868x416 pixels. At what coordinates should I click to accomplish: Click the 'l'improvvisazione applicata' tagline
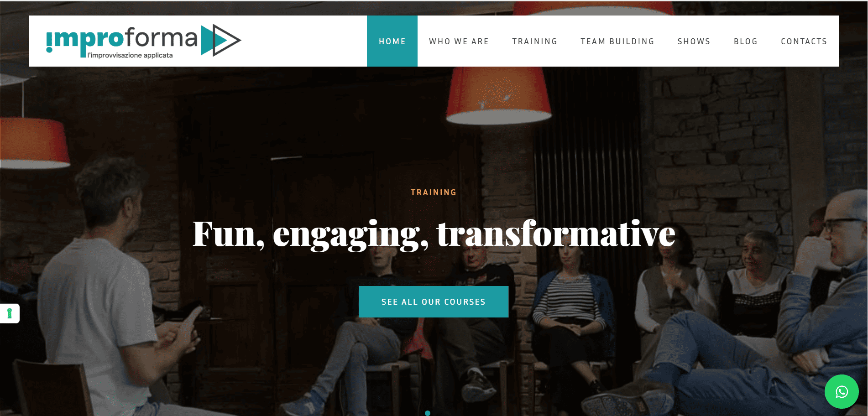pos(130,55)
